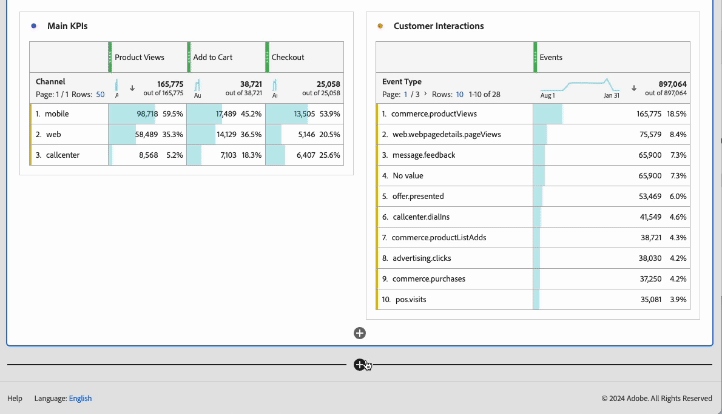The width and height of the screenshot is (722, 414).
Task: Sort by Events arrow icon
Action: pyautogui.click(x=634, y=88)
